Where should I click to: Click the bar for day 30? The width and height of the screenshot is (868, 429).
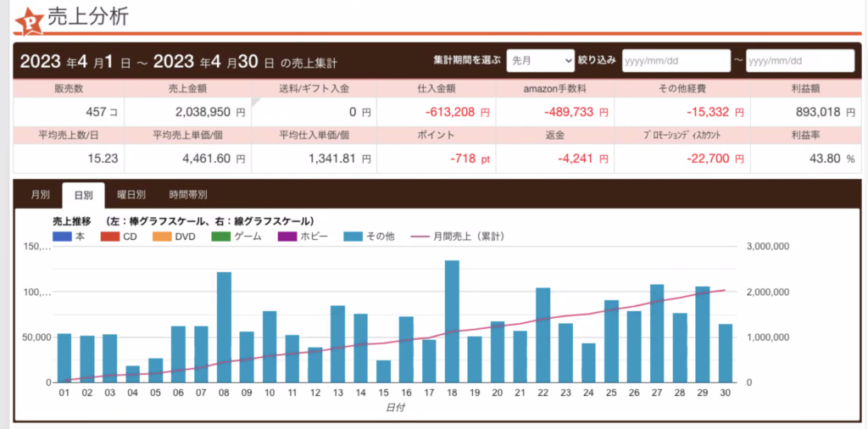click(x=726, y=353)
